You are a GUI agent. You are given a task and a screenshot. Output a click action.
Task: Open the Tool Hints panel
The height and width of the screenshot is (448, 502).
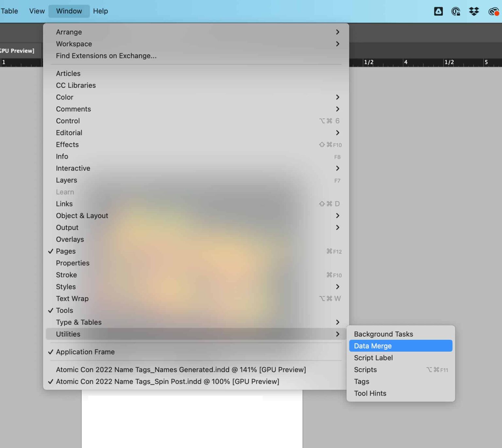click(x=370, y=393)
